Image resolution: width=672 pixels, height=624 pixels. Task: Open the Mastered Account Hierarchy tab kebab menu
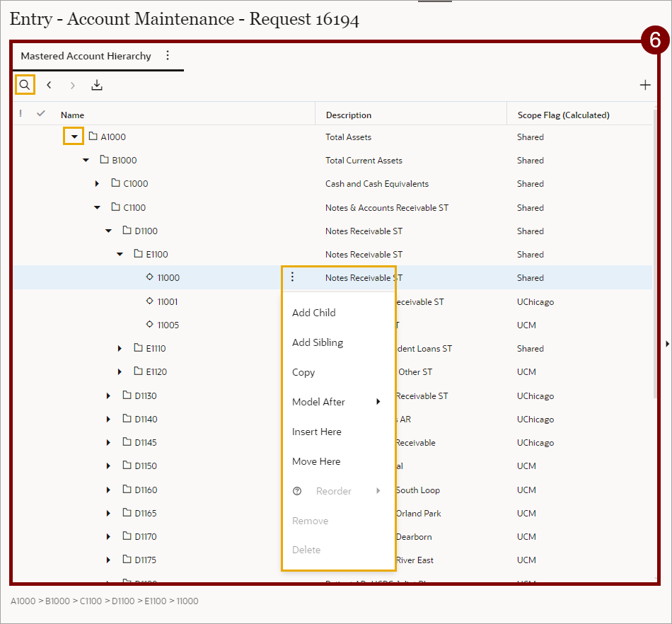[168, 55]
